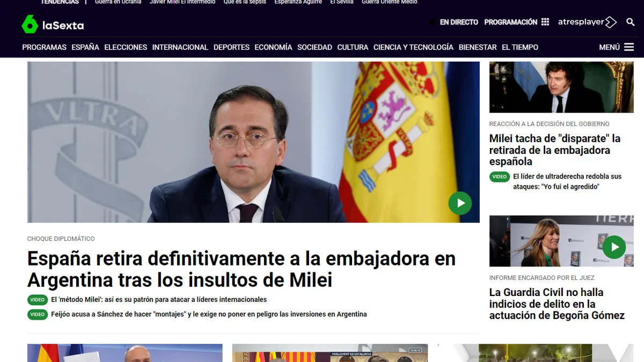Screen dimensions: 644x362
Task: Read Guardia Civil Begoña Gómez article
Action: click(x=557, y=304)
